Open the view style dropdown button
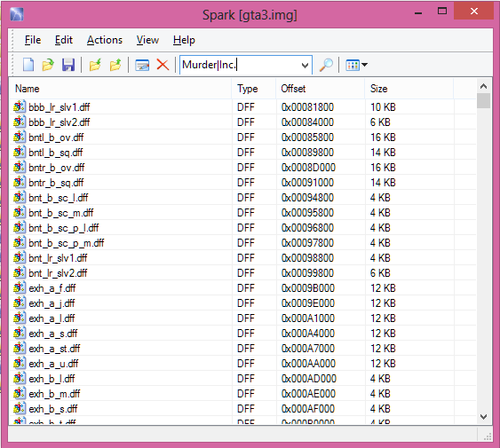The image size is (500, 448). [356, 65]
